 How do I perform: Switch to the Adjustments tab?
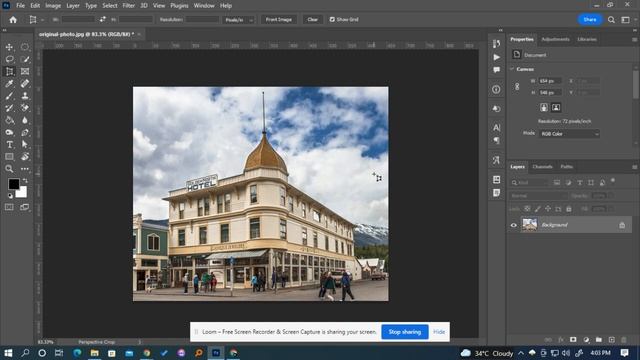tap(555, 40)
